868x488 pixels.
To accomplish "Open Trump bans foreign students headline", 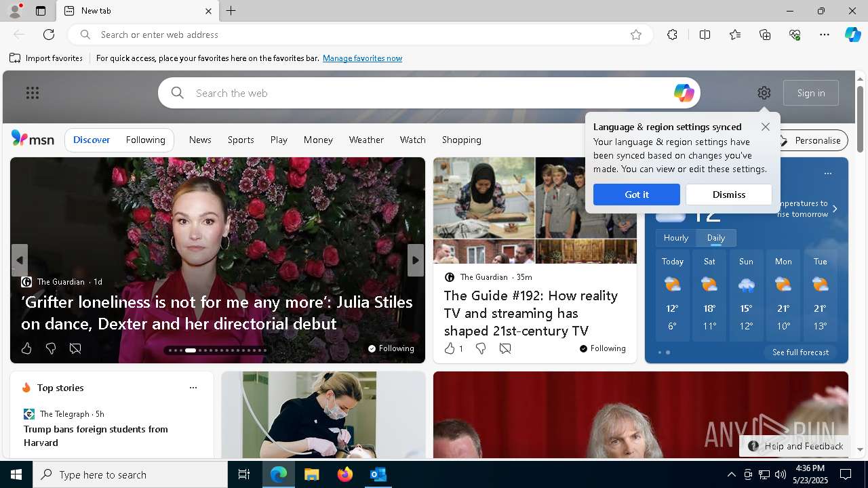I will pyautogui.click(x=96, y=436).
